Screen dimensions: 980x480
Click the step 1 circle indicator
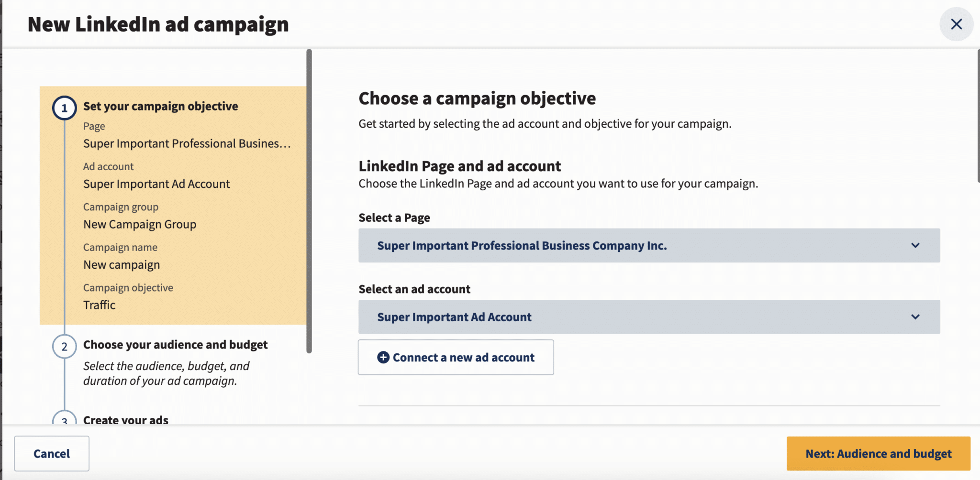[65, 107]
